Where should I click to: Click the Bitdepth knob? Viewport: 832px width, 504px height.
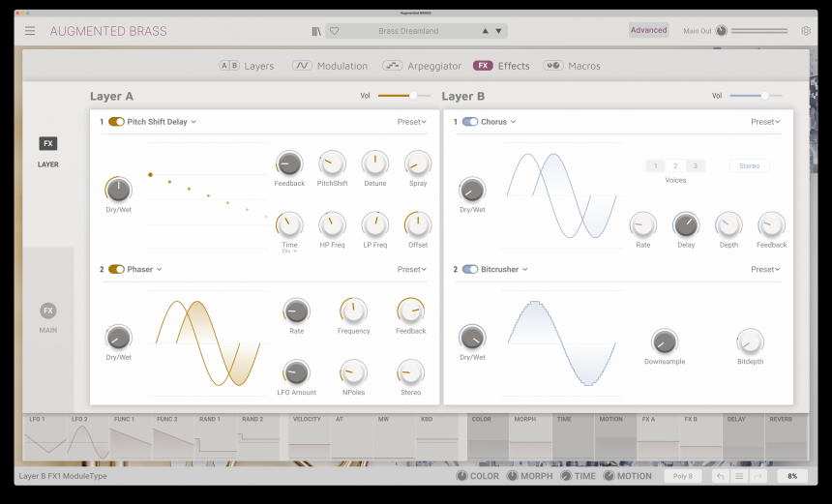[751, 342]
